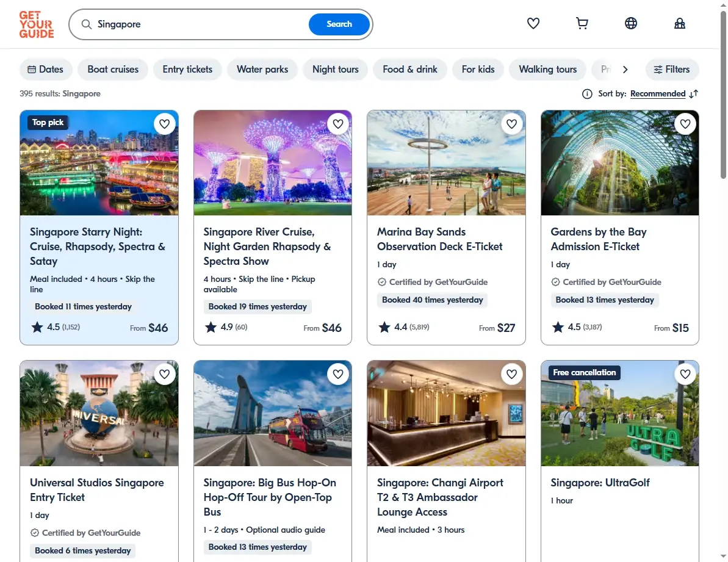Open the purple Supertree Grove photo

(273, 163)
